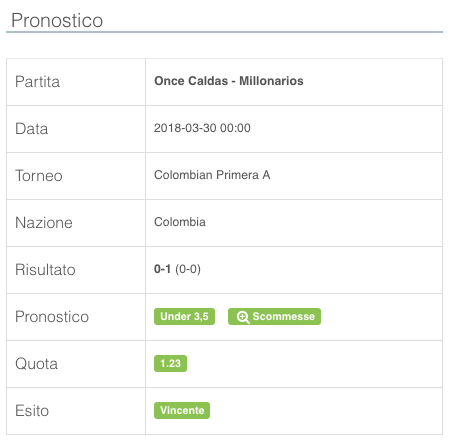
Task: Click the Colombia nation value
Action: 180,222
